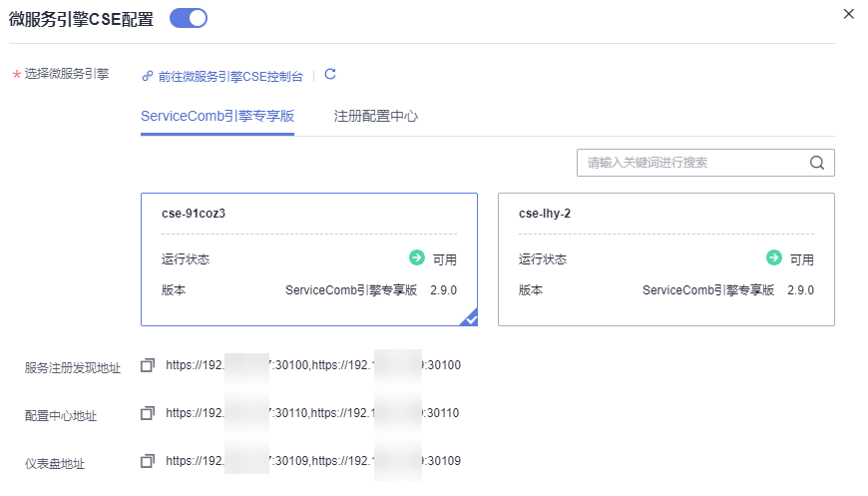Close the CSE configuration panel

pos(849,14)
